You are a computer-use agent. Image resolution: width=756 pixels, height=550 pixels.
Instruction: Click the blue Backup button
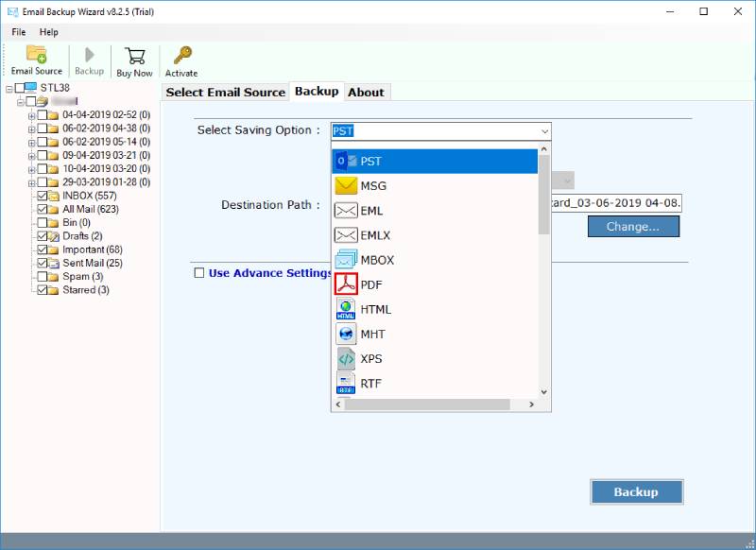tap(636, 491)
